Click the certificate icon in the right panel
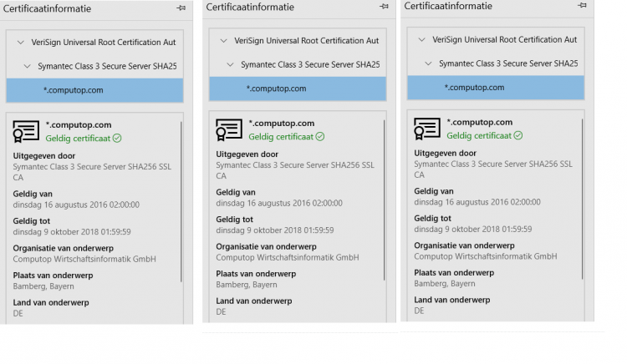The image size is (627, 364). [x=426, y=129]
